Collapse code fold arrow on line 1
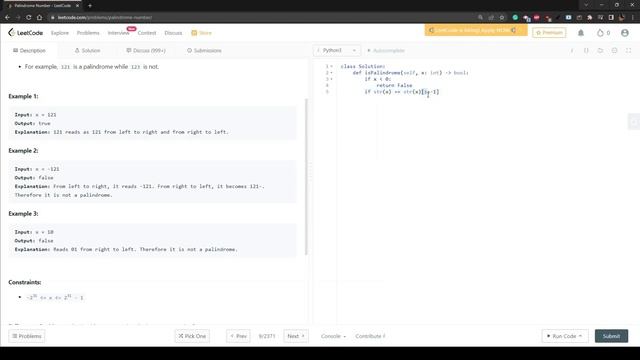This screenshot has width=640, height=360. (331, 66)
